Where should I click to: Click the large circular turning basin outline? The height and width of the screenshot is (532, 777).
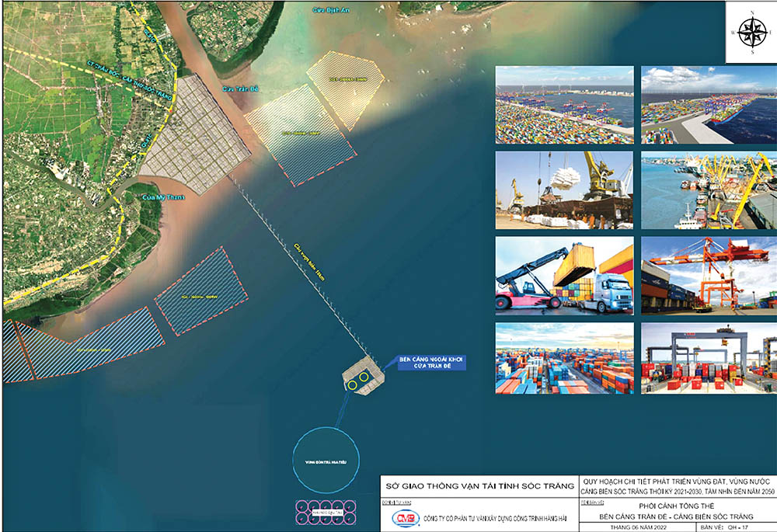[x=325, y=461]
